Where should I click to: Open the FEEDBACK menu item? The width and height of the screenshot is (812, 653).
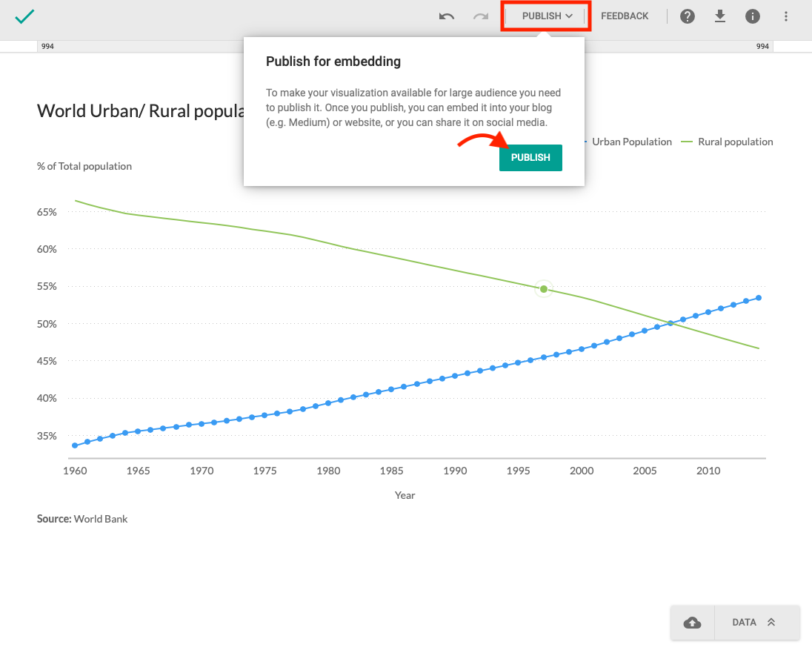(x=625, y=16)
